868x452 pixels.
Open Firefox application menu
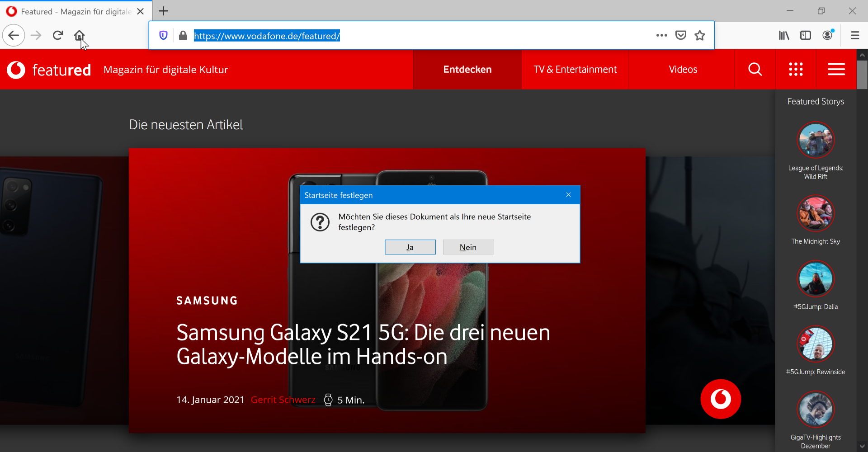pyautogui.click(x=855, y=35)
